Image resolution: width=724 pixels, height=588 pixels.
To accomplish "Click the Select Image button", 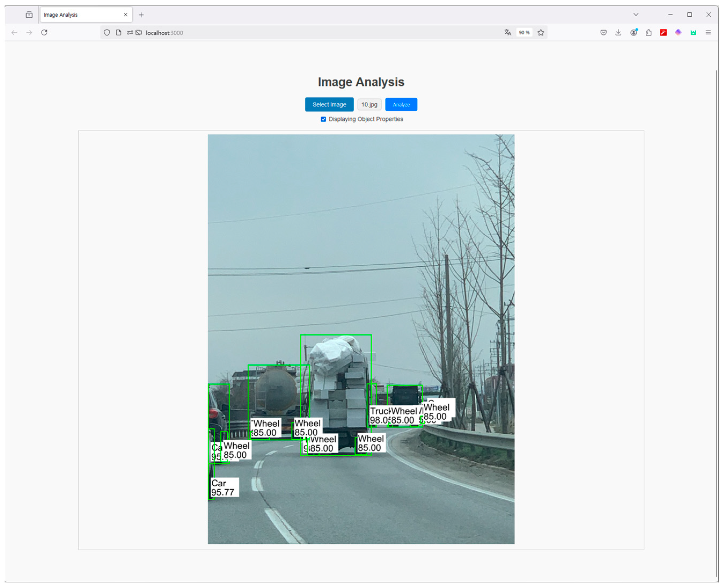I will point(329,105).
